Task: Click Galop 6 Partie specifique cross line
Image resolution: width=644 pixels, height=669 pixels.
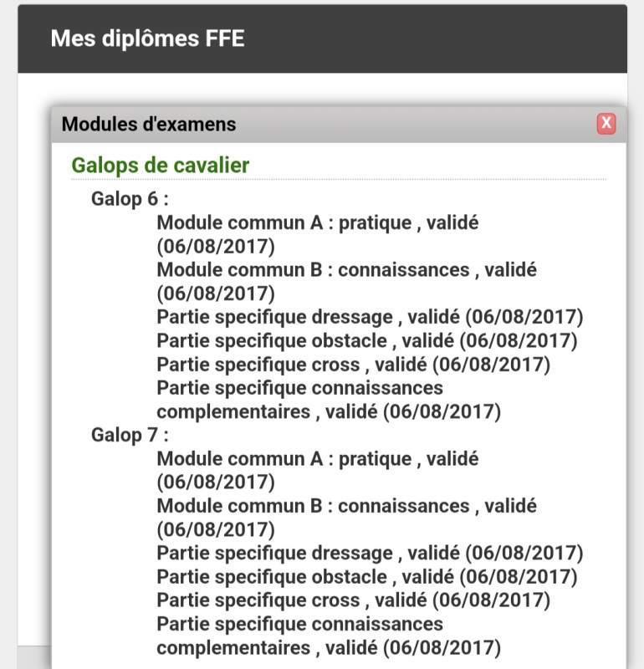Action: 354,365
